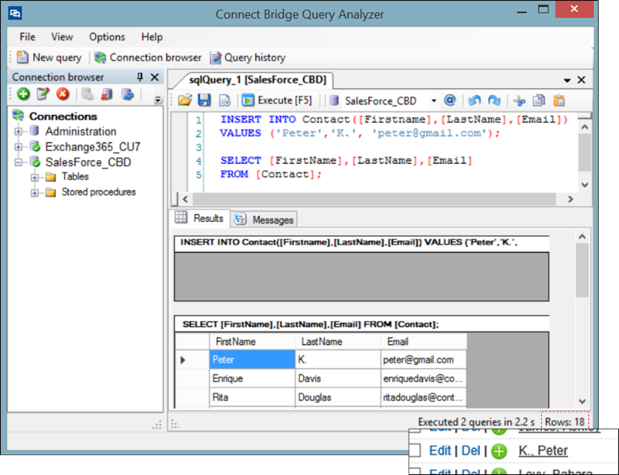The width and height of the screenshot is (619, 475).
Task: Click the save query floppy icon
Action: click(x=204, y=100)
